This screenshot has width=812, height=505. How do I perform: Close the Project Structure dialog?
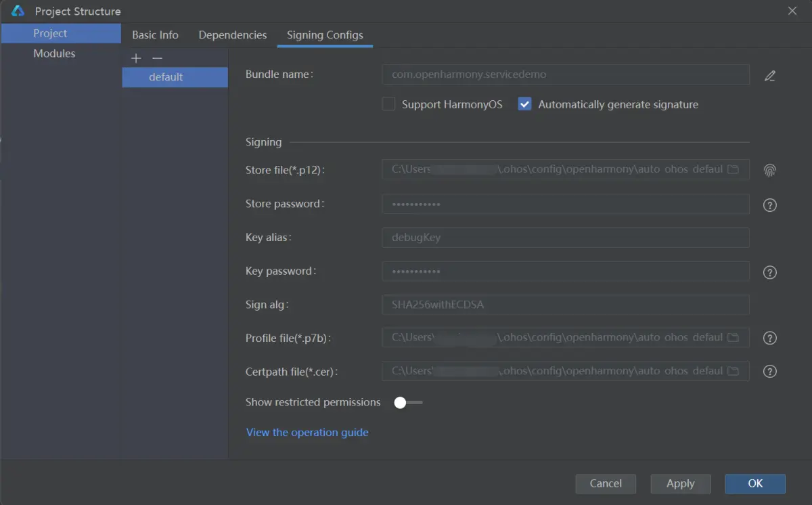[x=792, y=10]
